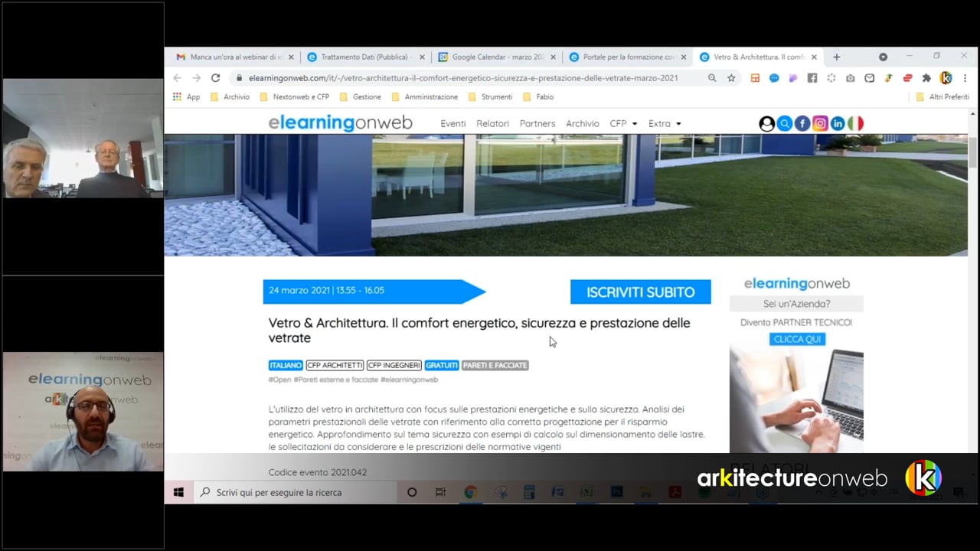This screenshot has width=980, height=551.
Task: Bookmark this page with the star icon
Action: pyautogui.click(x=731, y=78)
